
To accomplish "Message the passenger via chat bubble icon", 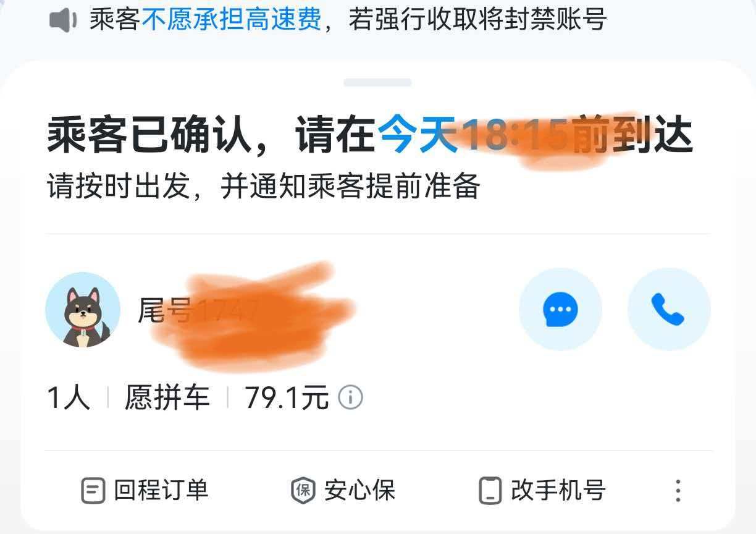I will tap(560, 309).
